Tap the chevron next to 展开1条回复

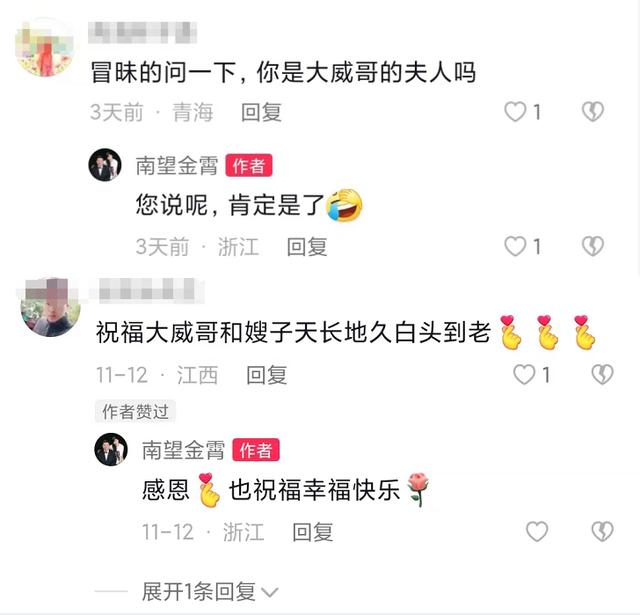pyautogui.click(x=269, y=592)
